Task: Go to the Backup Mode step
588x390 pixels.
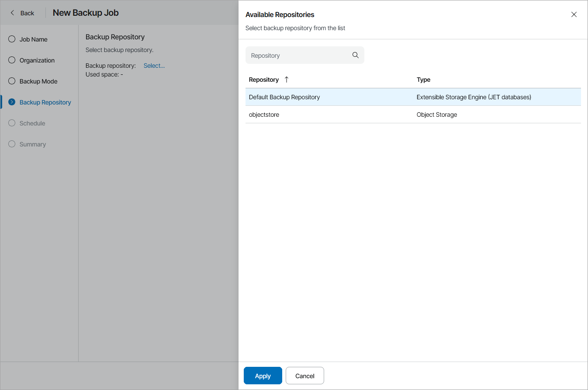Action: coord(38,81)
